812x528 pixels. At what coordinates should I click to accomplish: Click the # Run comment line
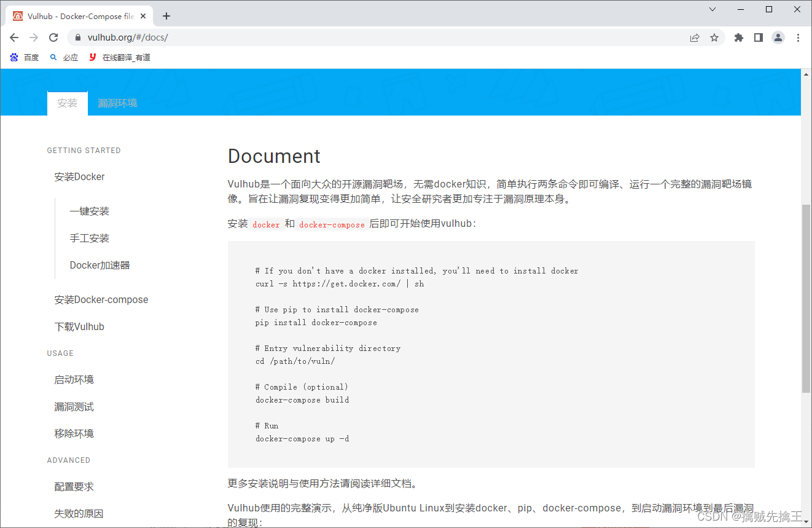click(267, 426)
